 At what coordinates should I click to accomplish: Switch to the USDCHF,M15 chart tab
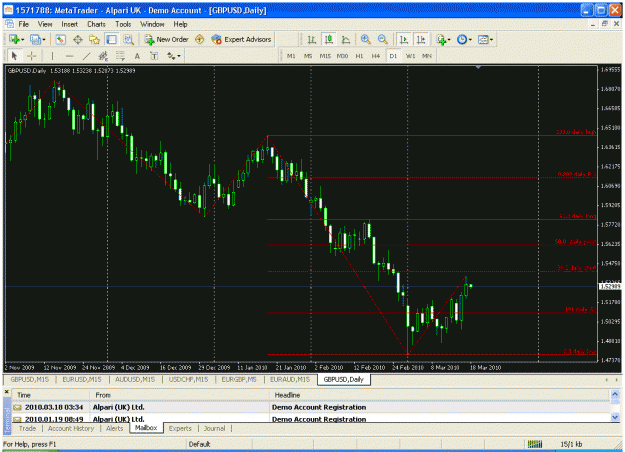click(x=188, y=379)
